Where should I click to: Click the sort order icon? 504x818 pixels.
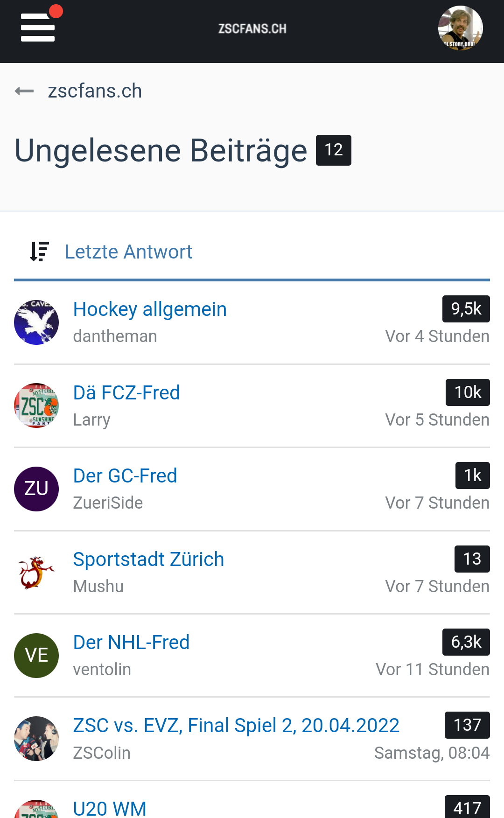tap(40, 252)
